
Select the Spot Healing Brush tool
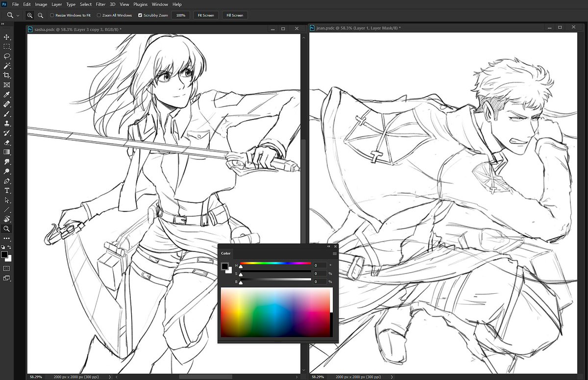coord(7,104)
